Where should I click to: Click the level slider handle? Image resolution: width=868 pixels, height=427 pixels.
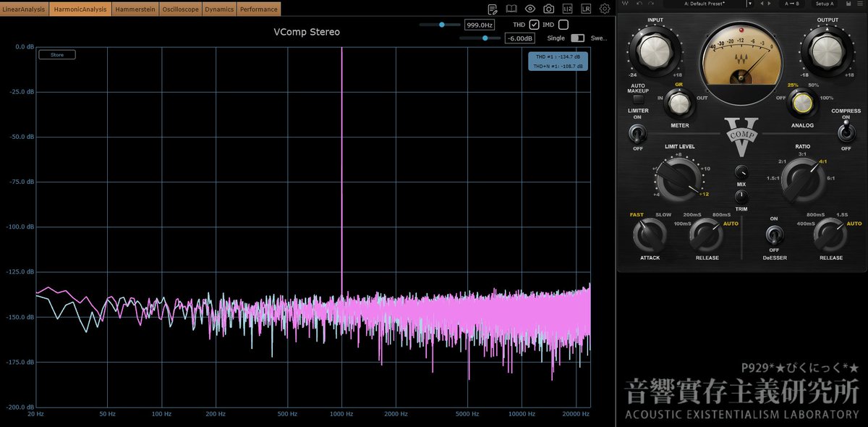tap(485, 38)
